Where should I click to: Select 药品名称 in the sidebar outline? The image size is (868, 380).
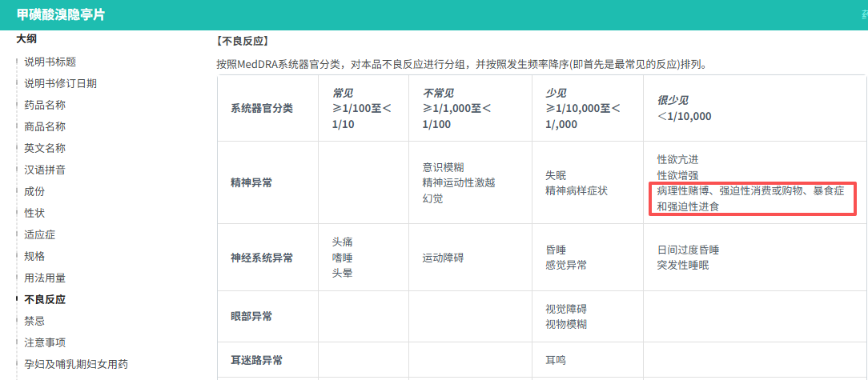click(x=45, y=105)
